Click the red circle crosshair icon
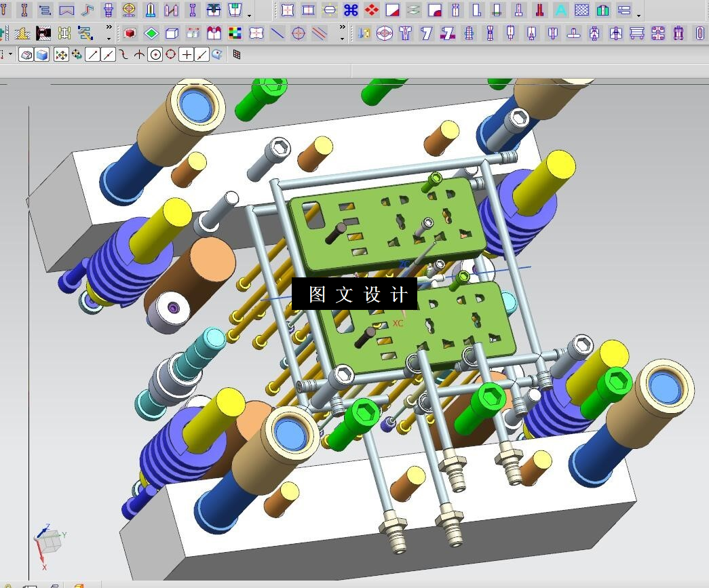709x588 pixels. 299,33
